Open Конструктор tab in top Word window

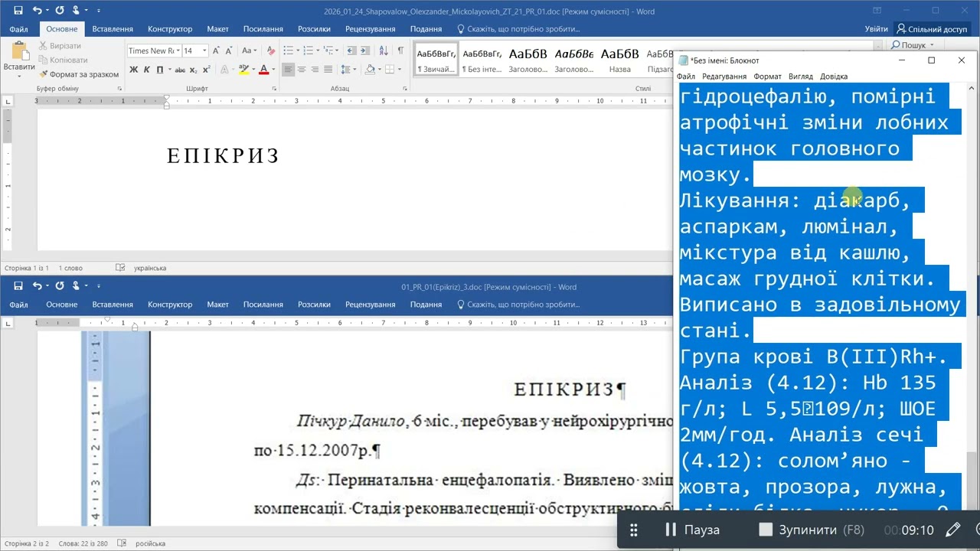click(x=170, y=29)
